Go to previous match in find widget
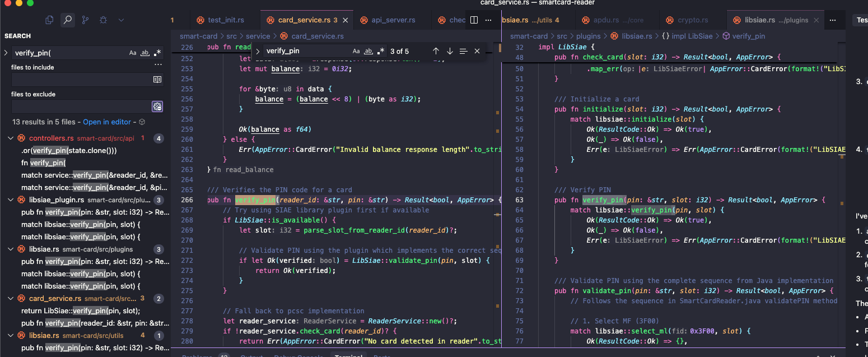 (x=436, y=51)
